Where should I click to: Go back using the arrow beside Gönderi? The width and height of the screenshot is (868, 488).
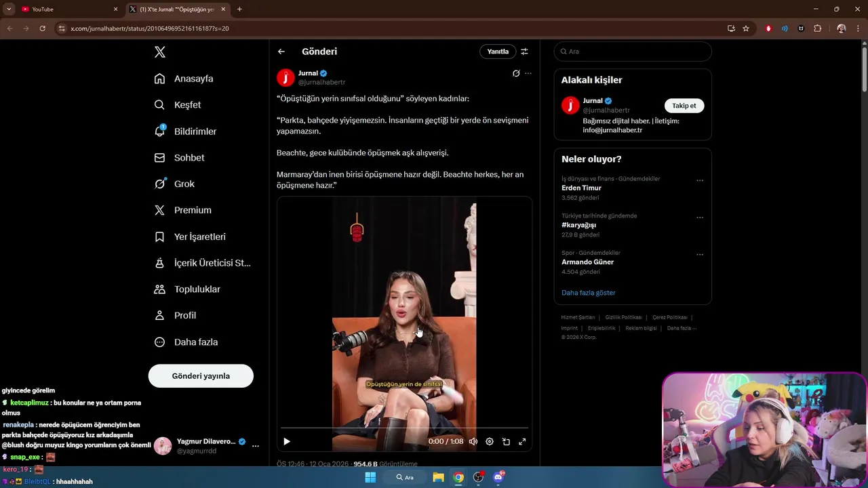[x=281, y=52]
